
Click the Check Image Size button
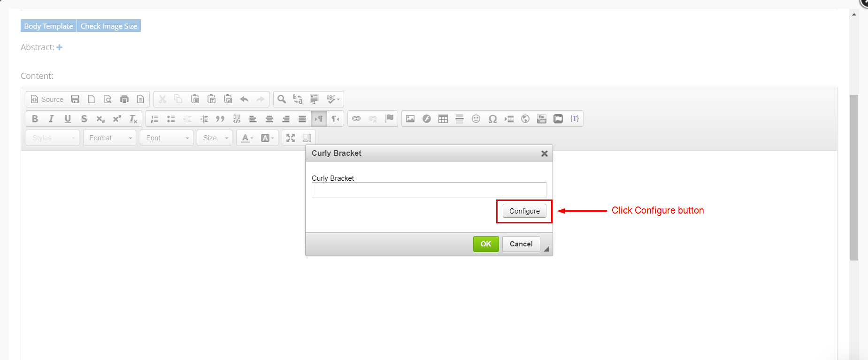109,26
